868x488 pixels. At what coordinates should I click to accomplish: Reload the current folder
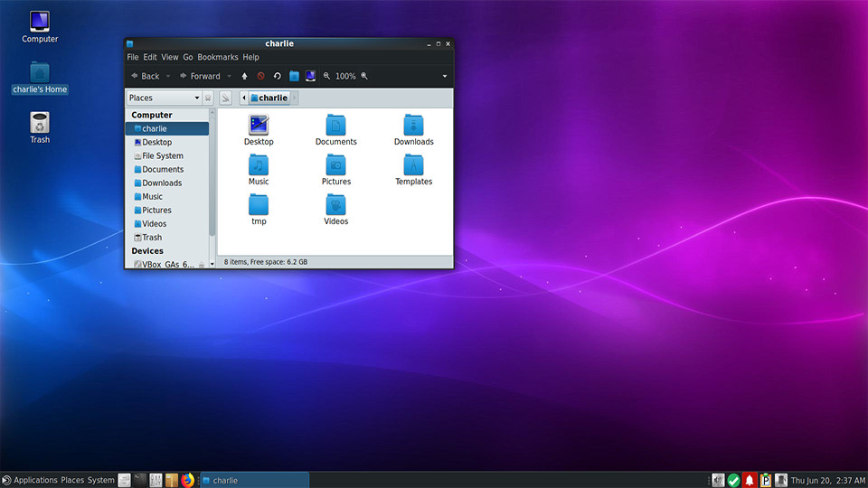(278, 76)
